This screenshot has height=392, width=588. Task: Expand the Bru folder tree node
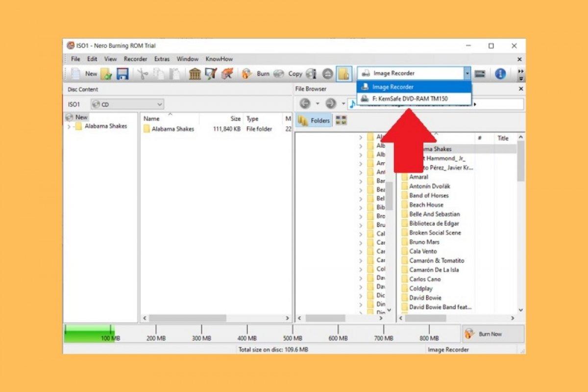(361, 225)
